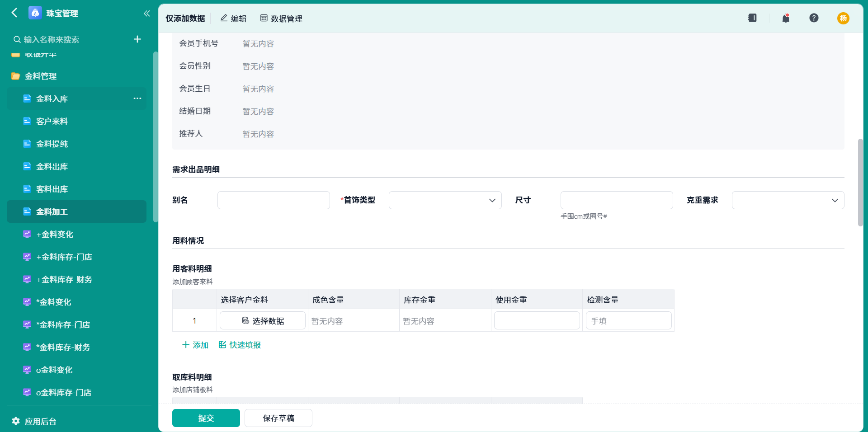Open the notebook icon in header

tap(752, 18)
